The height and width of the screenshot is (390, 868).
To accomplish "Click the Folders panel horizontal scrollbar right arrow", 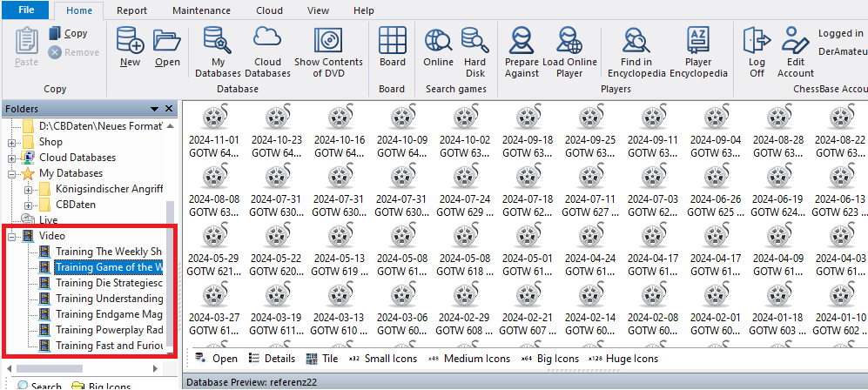I will point(156,368).
